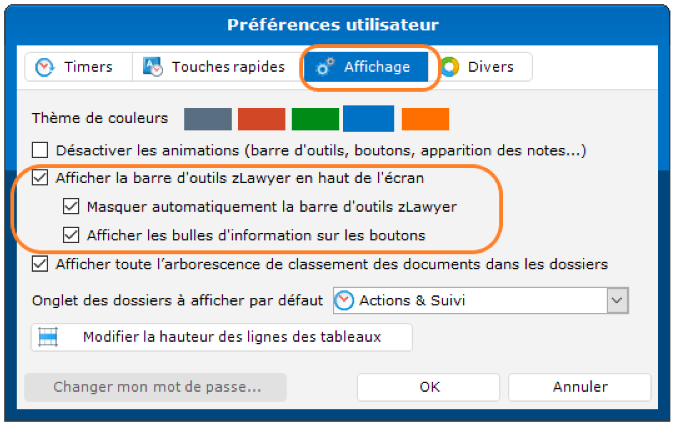Click the Affichage gears icon
The width and height of the screenshot is (674, 425).
(x=325, y=67)
